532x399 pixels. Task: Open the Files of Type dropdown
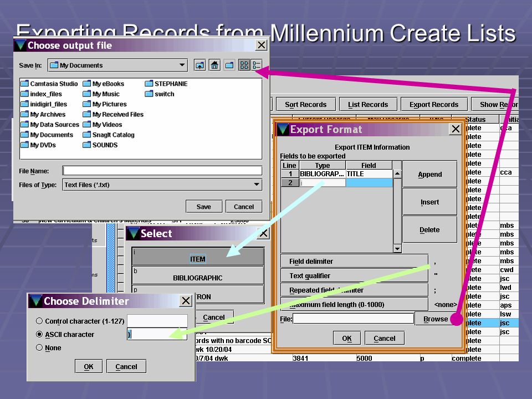click(162, 185)
